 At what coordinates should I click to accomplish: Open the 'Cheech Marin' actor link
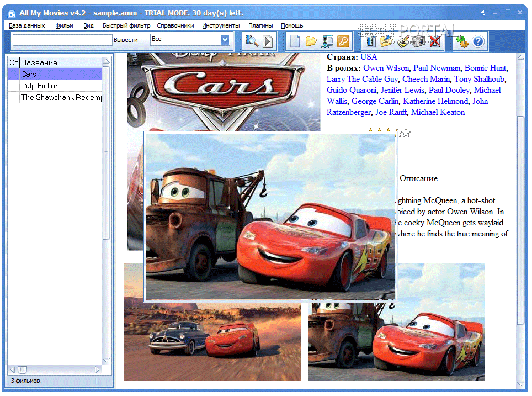tap(426, 79)
